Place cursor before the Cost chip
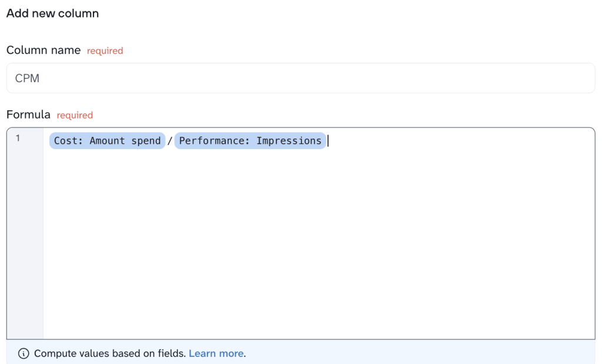Viewport: 602px width, 364px height. [48, 141]
